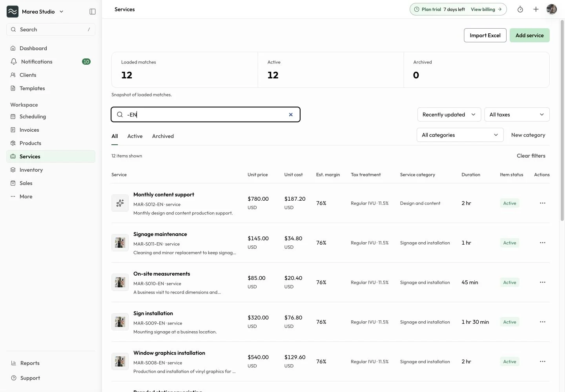Click the $780.00 unit price value
Viewport: 565px width, 392px height.
(x=258, y=199)
